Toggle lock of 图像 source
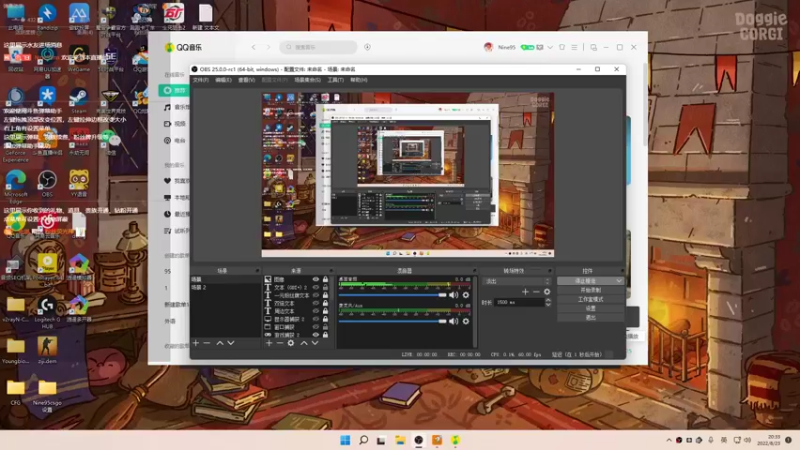Viewport: 800px width, 450px height. tap(326, 279)
